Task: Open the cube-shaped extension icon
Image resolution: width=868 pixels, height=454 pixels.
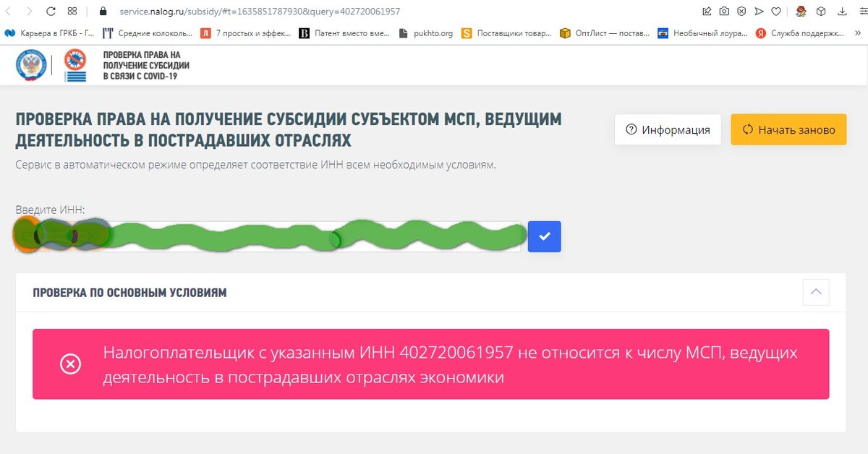Action: 821,11
